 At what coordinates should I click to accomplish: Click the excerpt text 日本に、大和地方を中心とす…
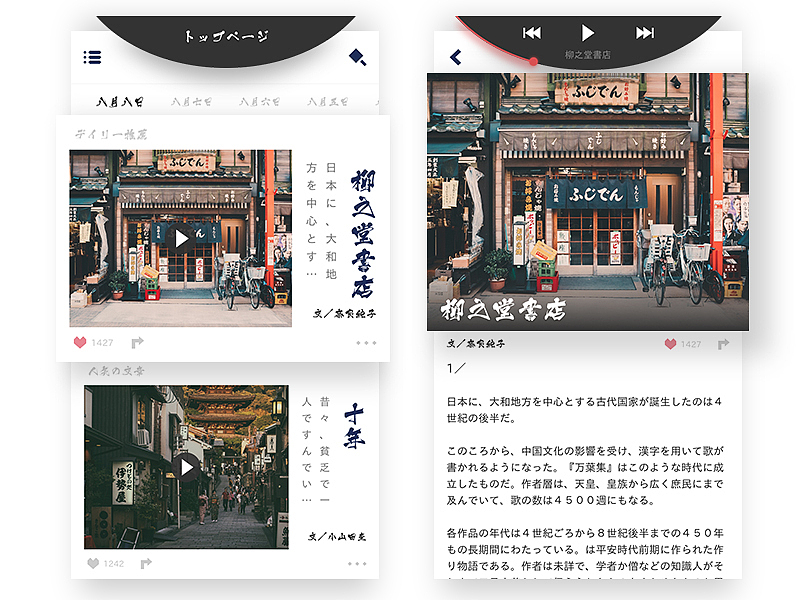coord(321,222)
